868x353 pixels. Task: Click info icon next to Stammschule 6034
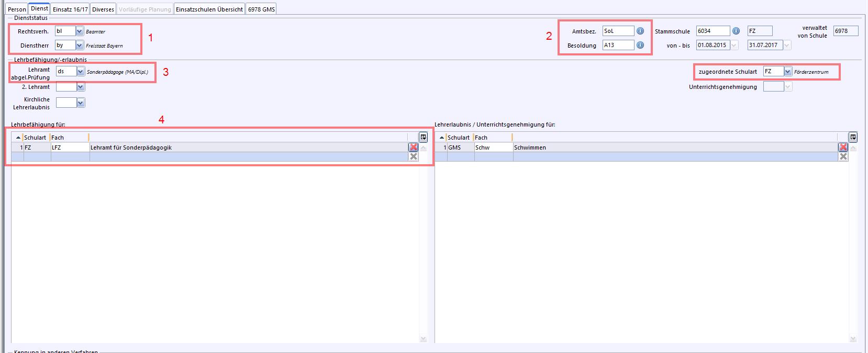click(736, 31)
